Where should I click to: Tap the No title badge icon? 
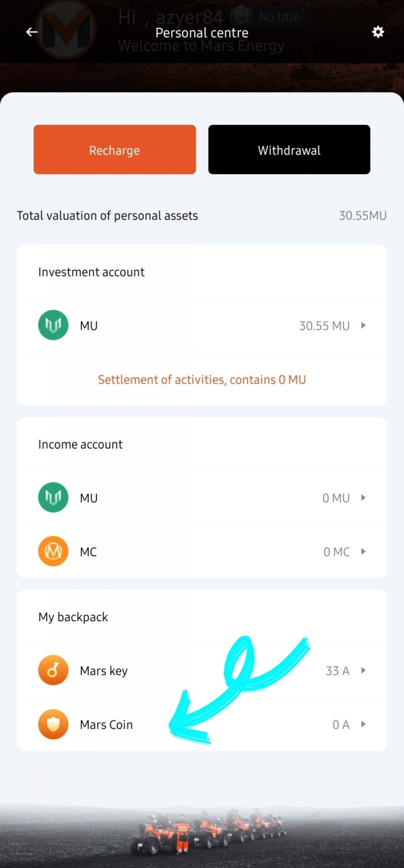(242, 18)
